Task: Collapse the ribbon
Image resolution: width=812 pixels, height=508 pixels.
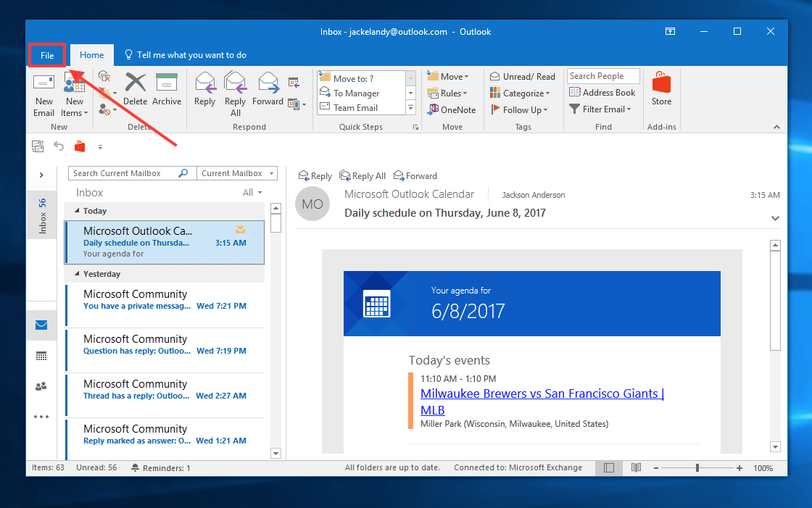Action: click(776, 128)
